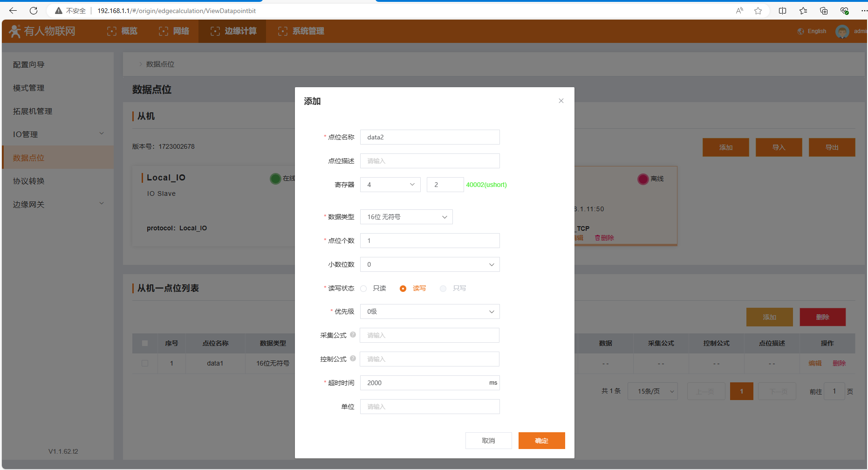
Task: Go back with the browser back arrow
Action: point(13,11)
